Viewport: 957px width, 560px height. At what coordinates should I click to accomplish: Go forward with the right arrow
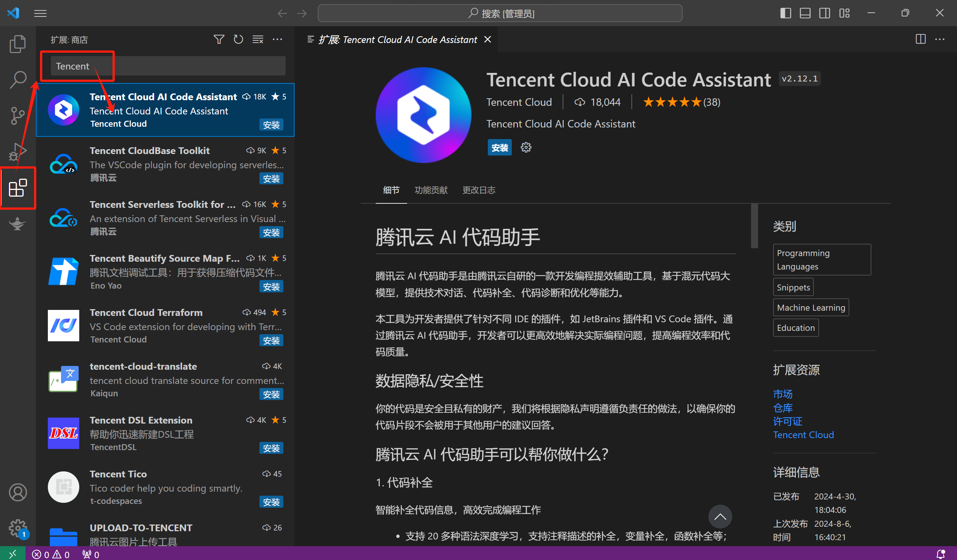tap(302, 13)
